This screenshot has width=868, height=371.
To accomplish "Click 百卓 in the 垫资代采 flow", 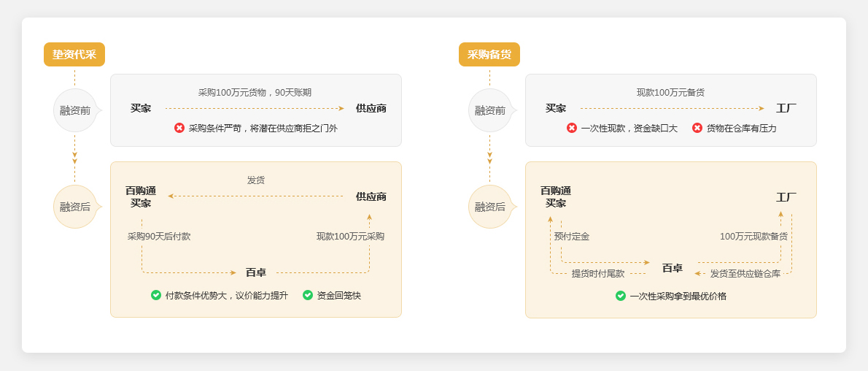I will [x=256, y=272].
